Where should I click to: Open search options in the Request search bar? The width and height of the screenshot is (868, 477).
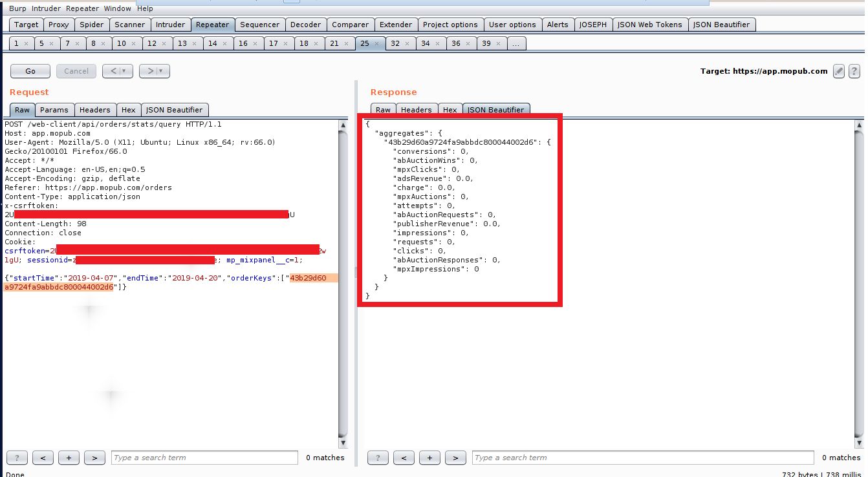coord(17,458)
